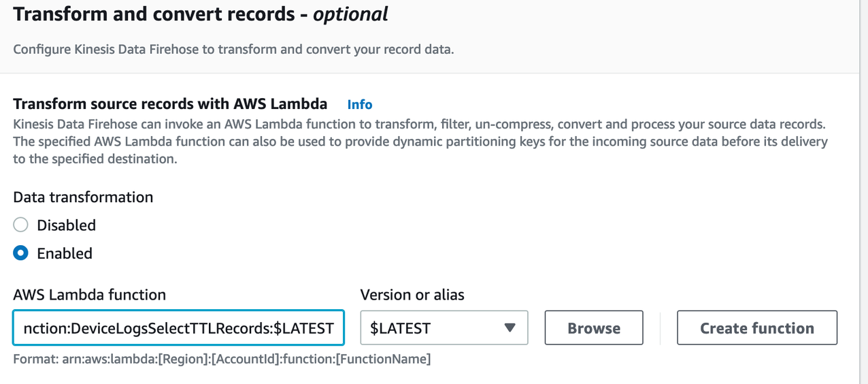The width and height of the screenshot is (868, 384).
Task: Click the Configure Kinesis Data Firehose description
Action: (233, 50)
